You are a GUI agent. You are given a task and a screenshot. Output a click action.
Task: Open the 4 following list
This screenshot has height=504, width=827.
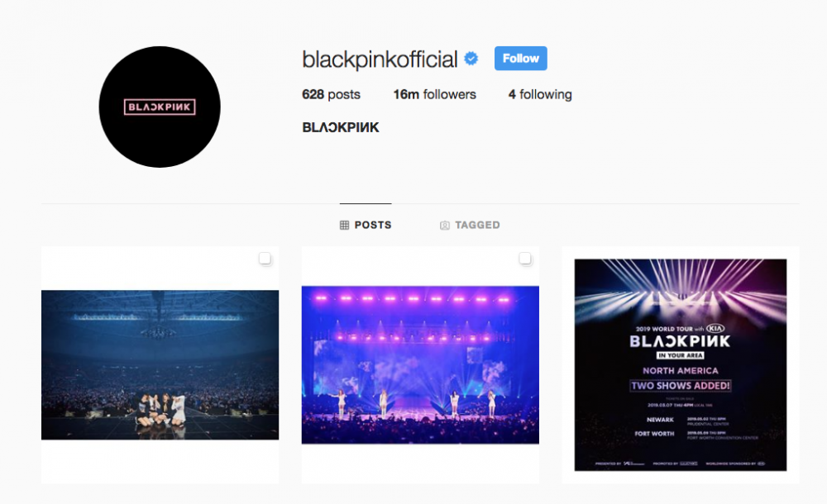[x=540, y=94]
